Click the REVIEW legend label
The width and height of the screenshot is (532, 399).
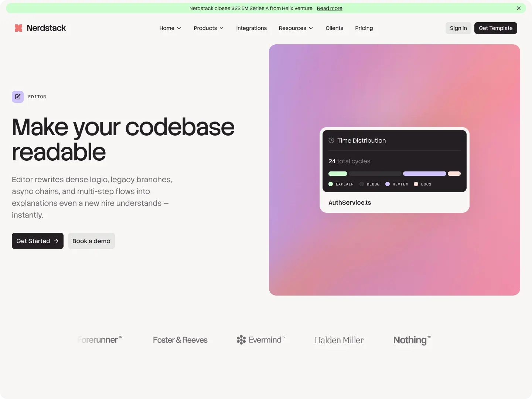400,184
